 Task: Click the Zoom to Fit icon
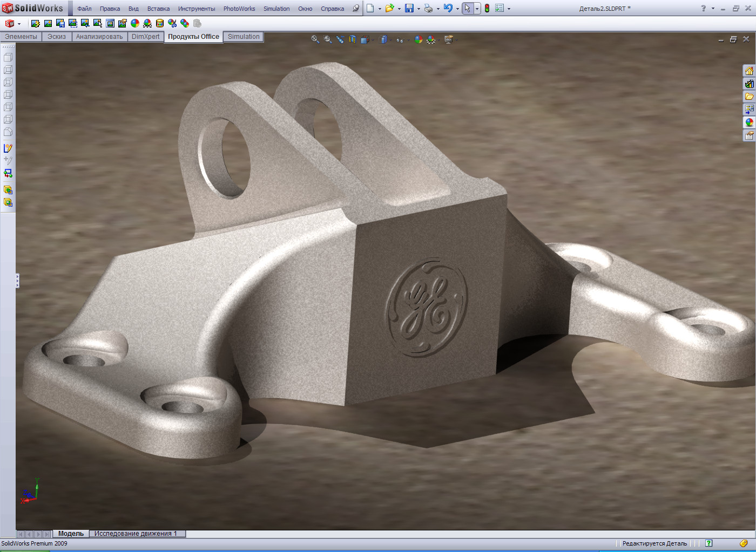pyautogui.click(x=315, y=39)
